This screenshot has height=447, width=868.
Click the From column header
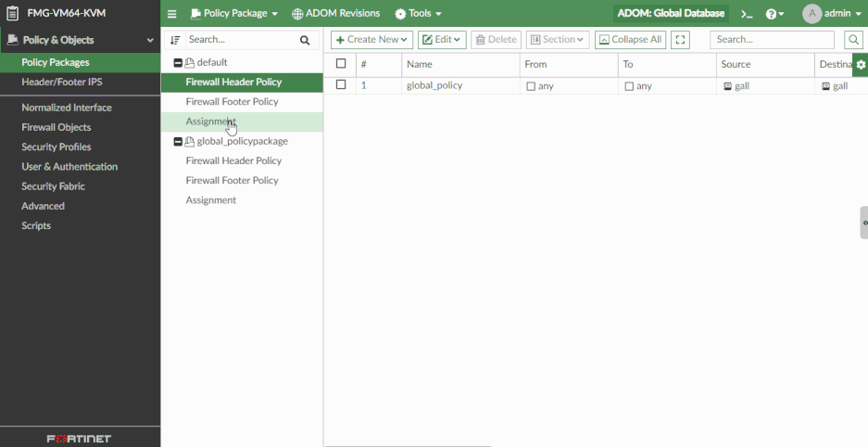[x=569, y=64]
